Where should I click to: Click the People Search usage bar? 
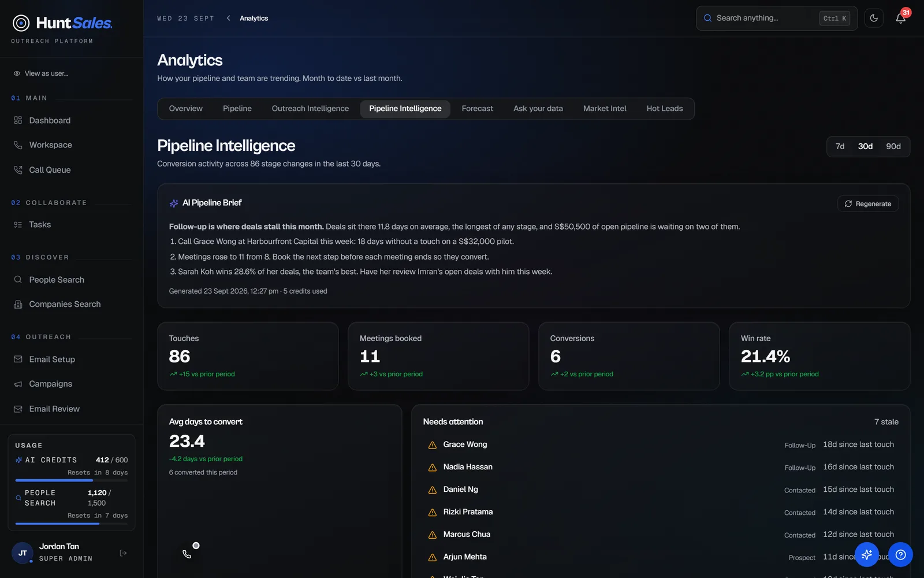click(x=72, y=524)
